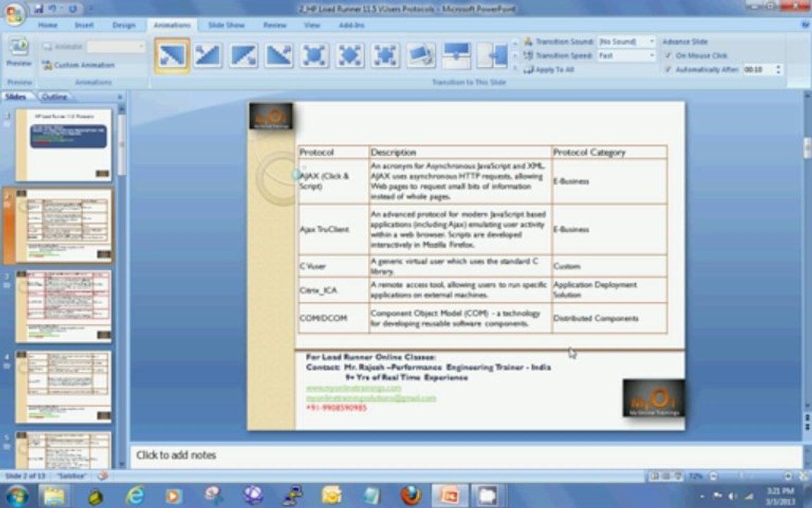Click the Save icon in quick access toolbar

tap(38, 8)
